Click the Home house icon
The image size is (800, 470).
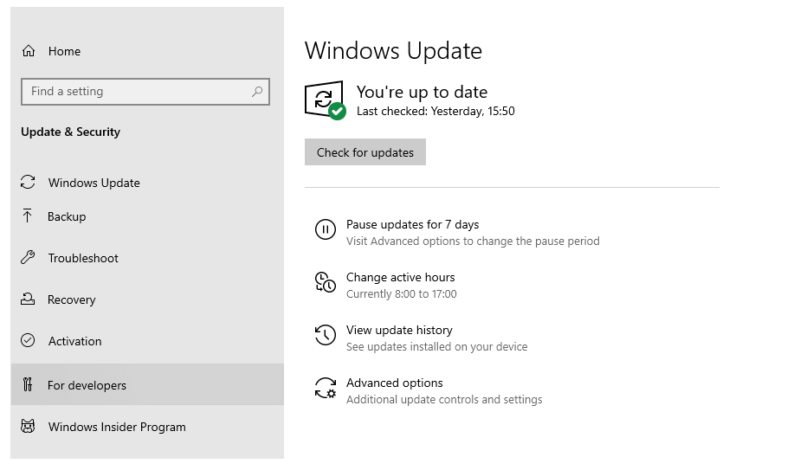(29, 51)
